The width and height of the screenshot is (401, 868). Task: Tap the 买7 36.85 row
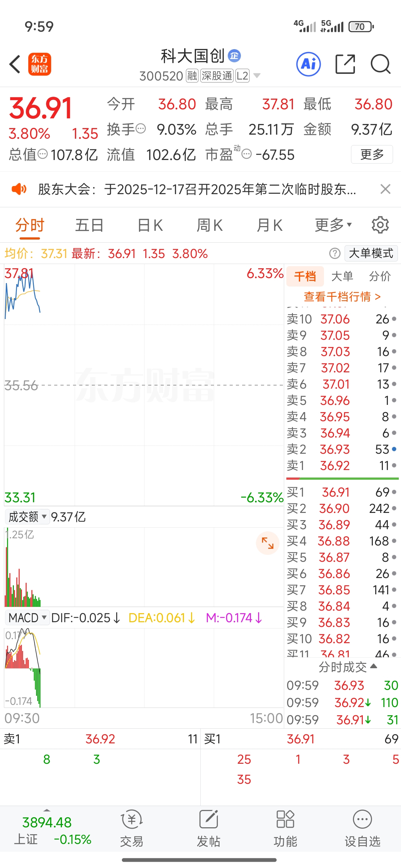[x=342, y=590]
